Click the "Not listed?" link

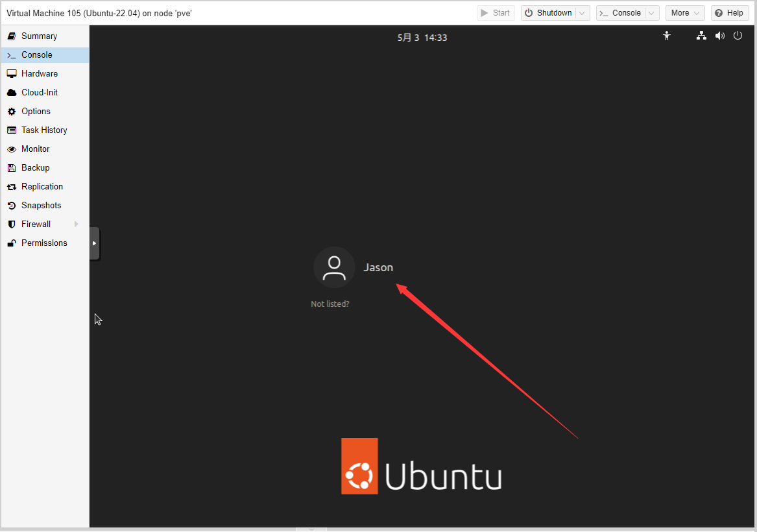coord(330,304)
